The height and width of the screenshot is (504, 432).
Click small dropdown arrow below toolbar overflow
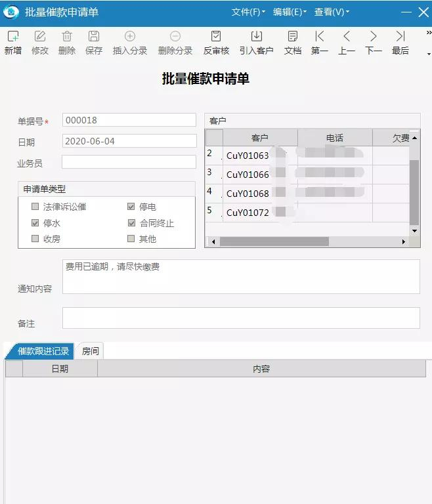(x=429, y=54)
